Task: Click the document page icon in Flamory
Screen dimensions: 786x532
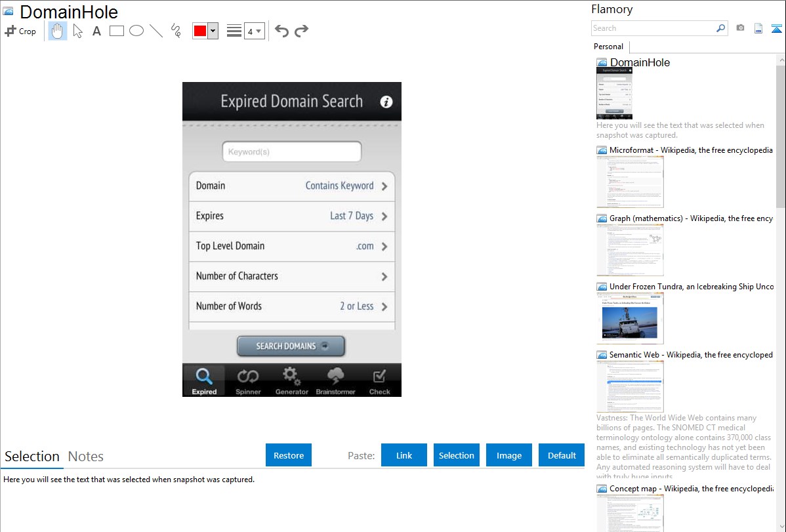Action: 758,28
